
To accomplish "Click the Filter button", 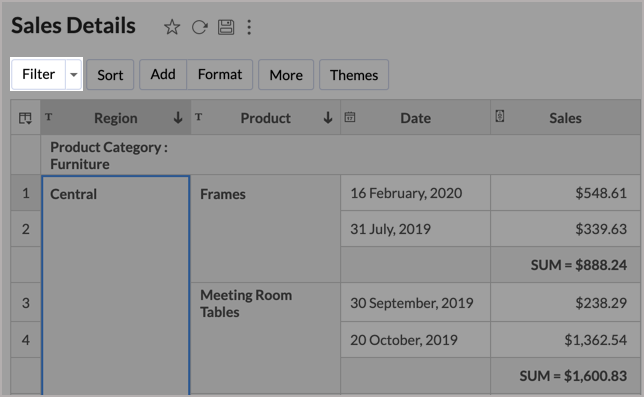I will tap(39, 75).
